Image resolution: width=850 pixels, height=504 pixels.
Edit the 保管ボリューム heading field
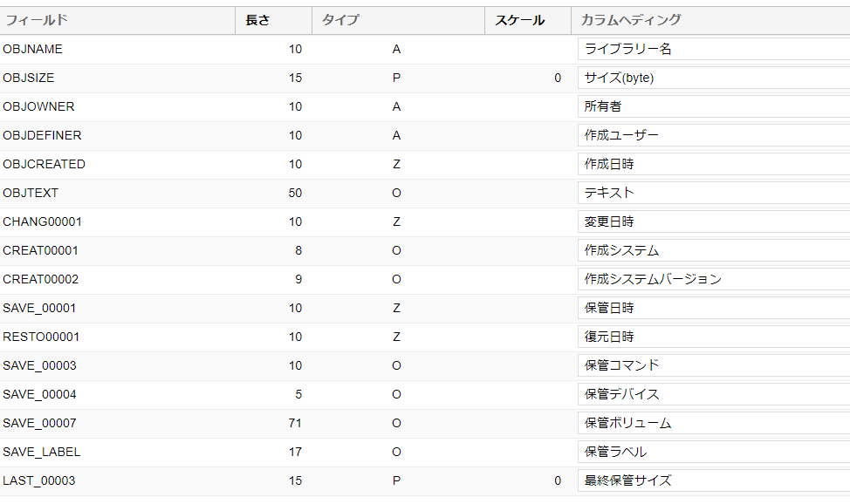713,424
